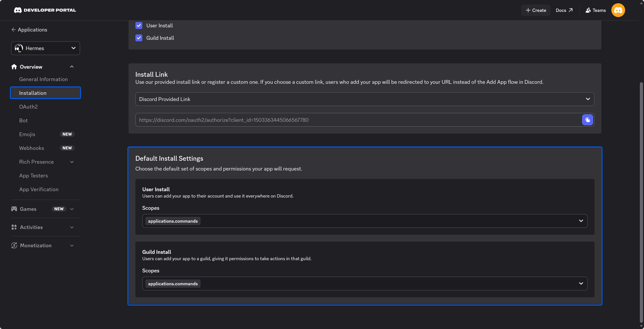Open the App Testers page
The height and width of the screenshot is (329, 644).
[x=34, y=176]
